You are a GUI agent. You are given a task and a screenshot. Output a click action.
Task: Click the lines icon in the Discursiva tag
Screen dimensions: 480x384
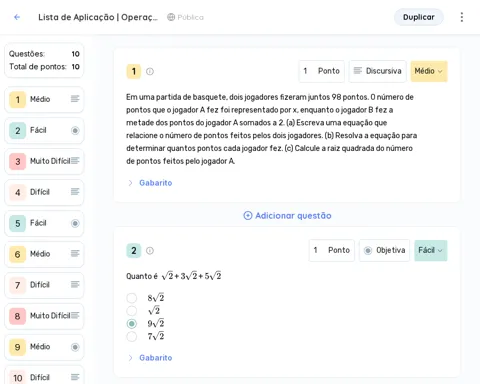click(358, 71)
